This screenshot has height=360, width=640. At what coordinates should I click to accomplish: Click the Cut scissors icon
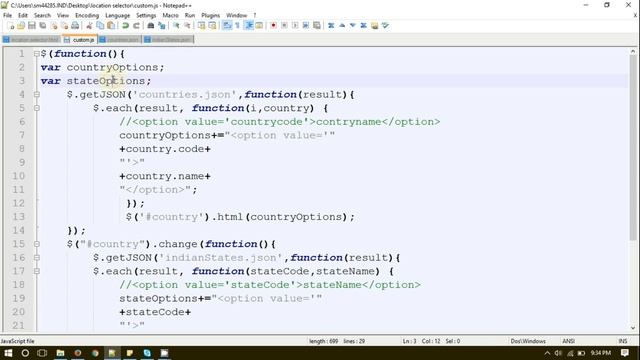(x=89, y=26)
